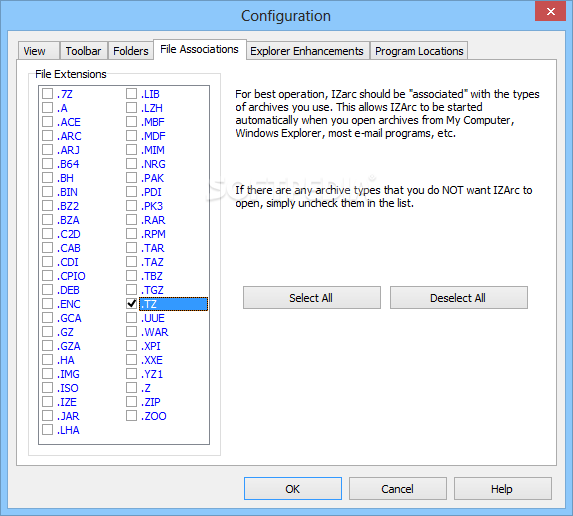Screen dimensions: 573x516
Task: Check the .ENC extension
Action: coord(48,304)
